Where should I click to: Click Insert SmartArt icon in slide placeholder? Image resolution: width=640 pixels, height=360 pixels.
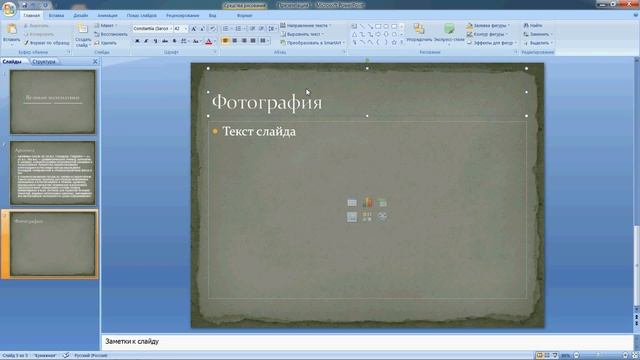click(382, 202)
